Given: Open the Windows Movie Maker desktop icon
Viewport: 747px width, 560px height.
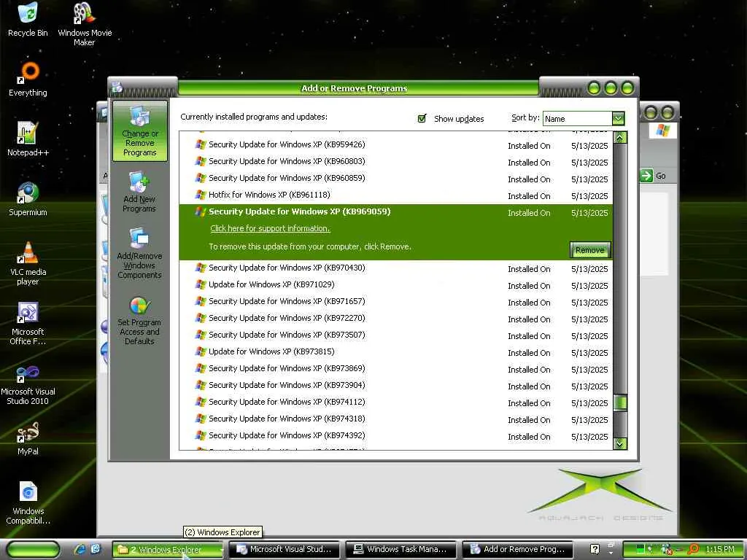Looking at the screenshot, I should pyautogui.click(x=85, y=24).
